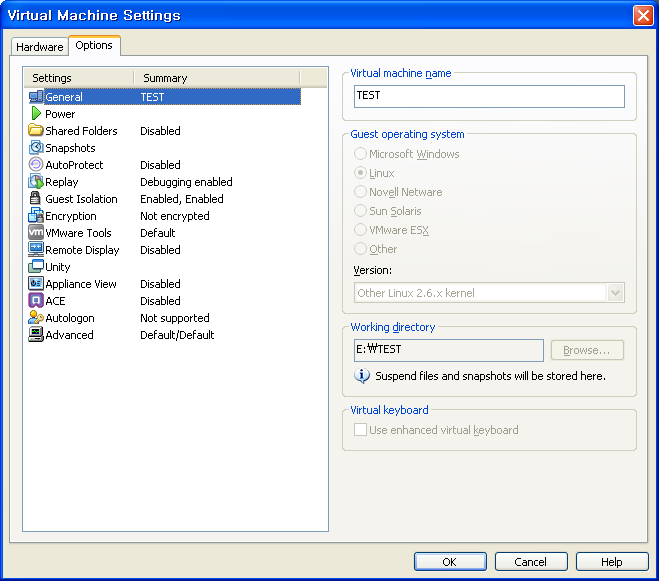Viewport: 659px width, 581px height.
Task: Click the Replay icon
Action: coord(36,182)
